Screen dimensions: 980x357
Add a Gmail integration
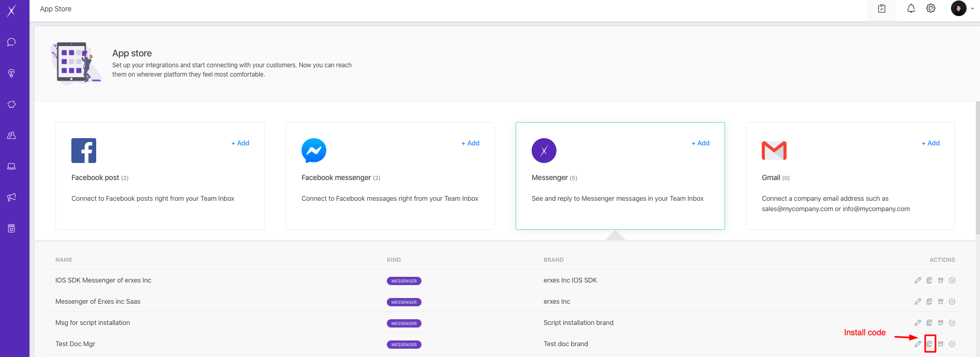tap(930, 143)
